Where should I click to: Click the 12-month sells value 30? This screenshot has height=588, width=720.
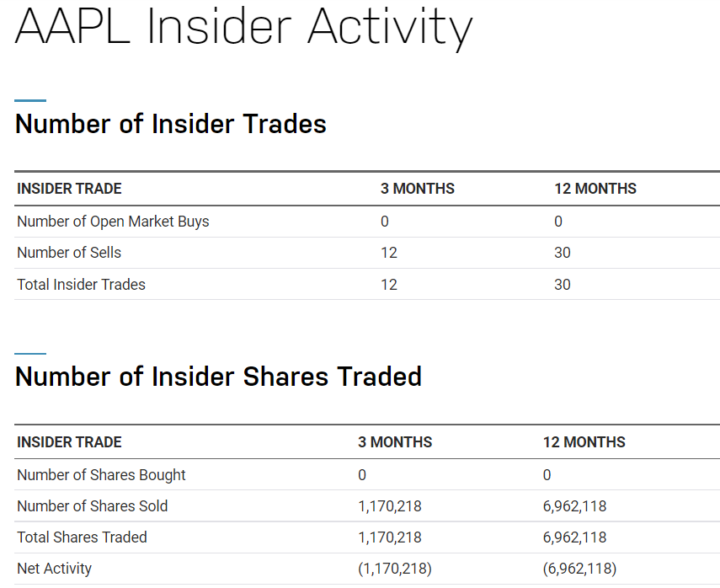(562, 253)
